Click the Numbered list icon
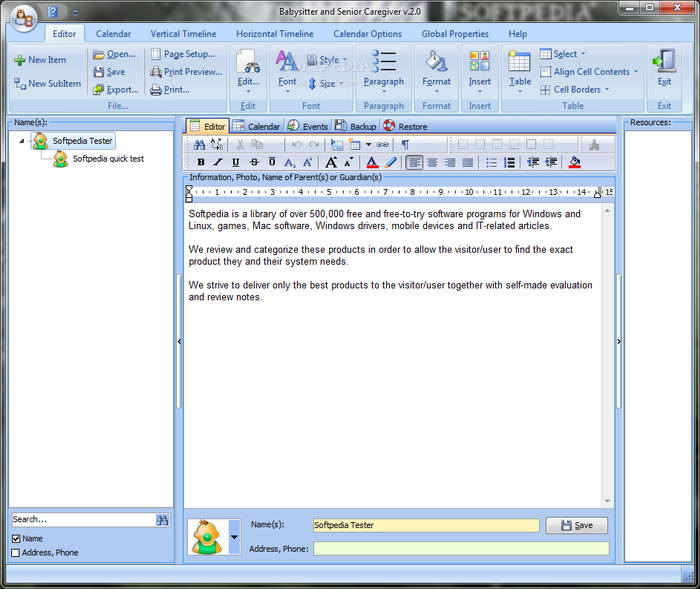 pyautogui.click(x=509, y=163)
